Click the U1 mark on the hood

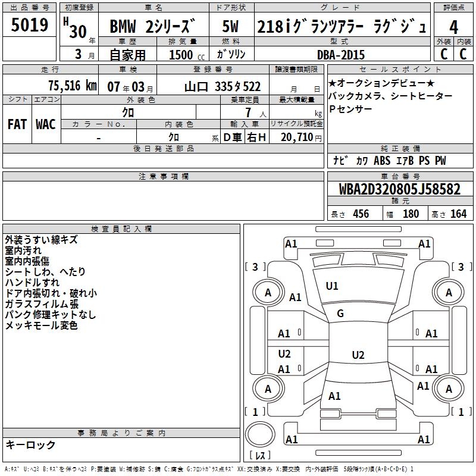tap(332, 286)
